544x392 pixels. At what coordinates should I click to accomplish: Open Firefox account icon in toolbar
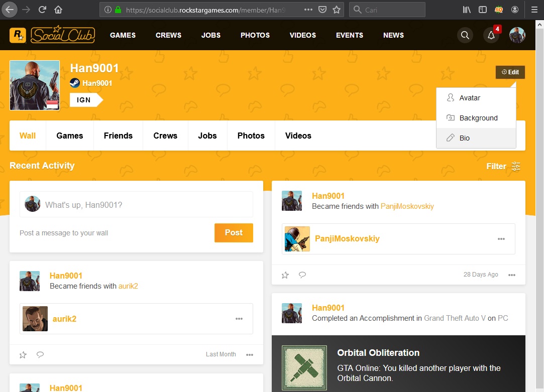tap(515, 10)
